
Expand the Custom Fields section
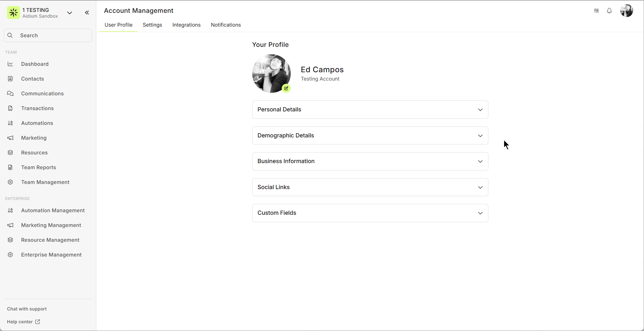point(370,213)
